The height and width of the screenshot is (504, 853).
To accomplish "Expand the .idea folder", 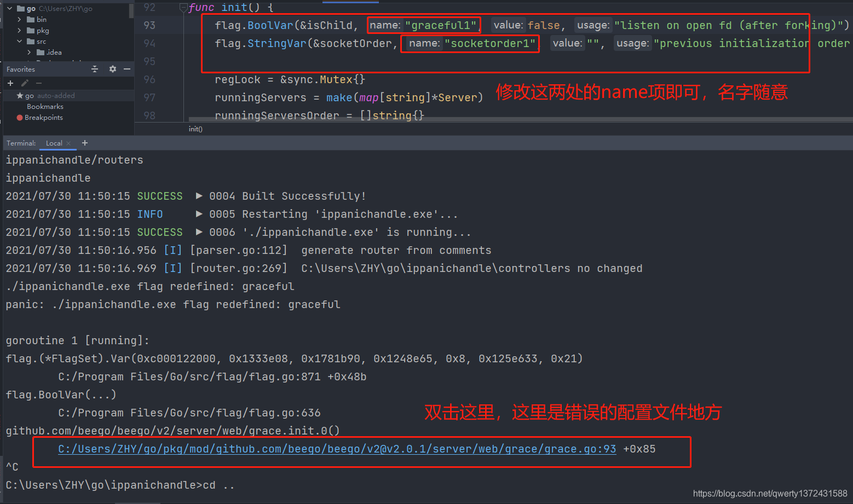I will tap(29, 52).
